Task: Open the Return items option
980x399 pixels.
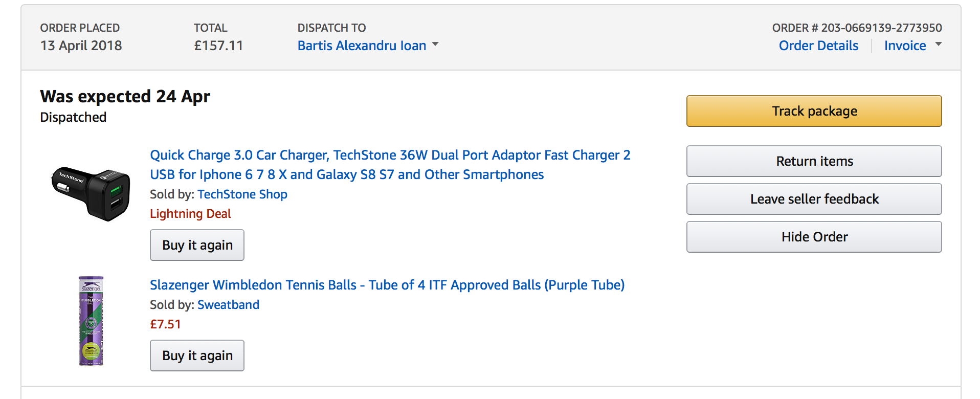Action: (814, 161)
